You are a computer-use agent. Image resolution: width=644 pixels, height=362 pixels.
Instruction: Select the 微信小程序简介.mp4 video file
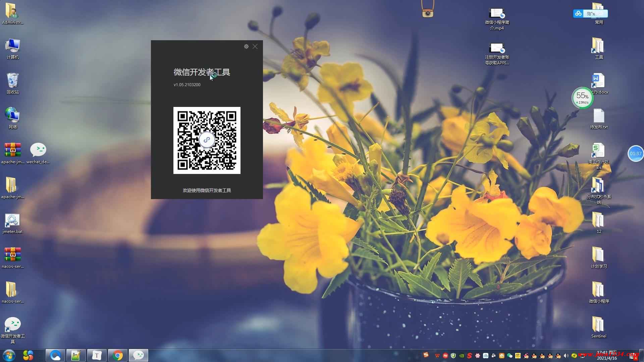click(497, 19)
